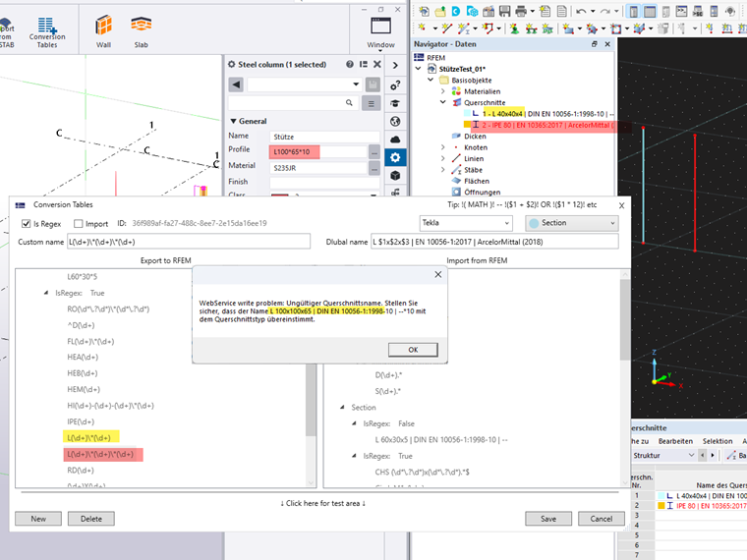747x560 pixels.
Task: Click back arrow in Steel column panel
Action: click(236, 84)
